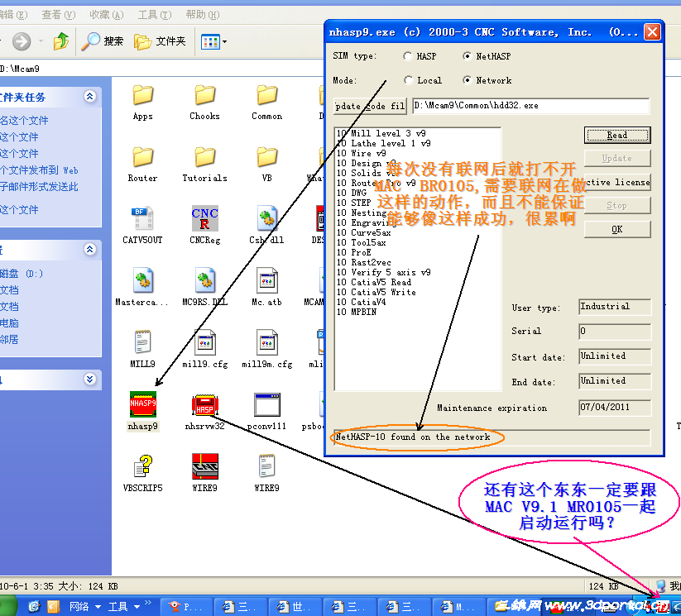This screenshot has height=616, width=681.
Task: Expand the taskbar toolbar overflow chevron
Action: pos(148,603)
